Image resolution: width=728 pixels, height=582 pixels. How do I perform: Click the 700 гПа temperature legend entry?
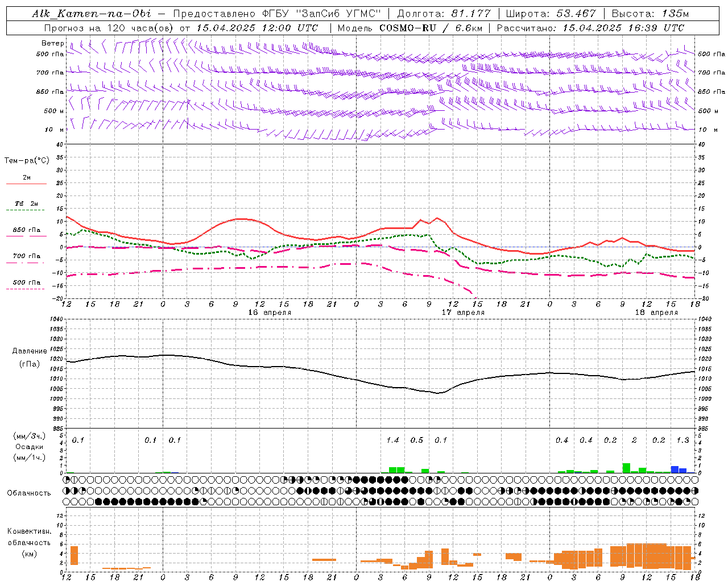[27, 256]
